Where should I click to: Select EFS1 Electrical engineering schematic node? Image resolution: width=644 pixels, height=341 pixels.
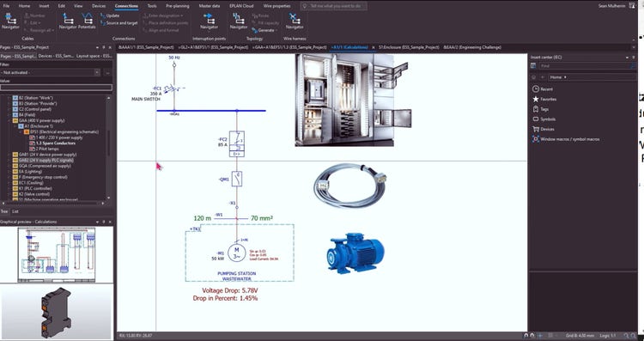(x=64, y=132)
